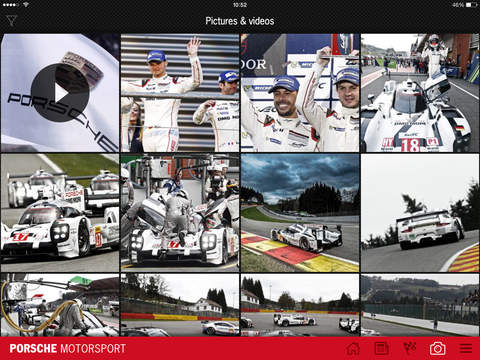
Task: Tap the Porsche Motorsport logo
Action: 68,349
